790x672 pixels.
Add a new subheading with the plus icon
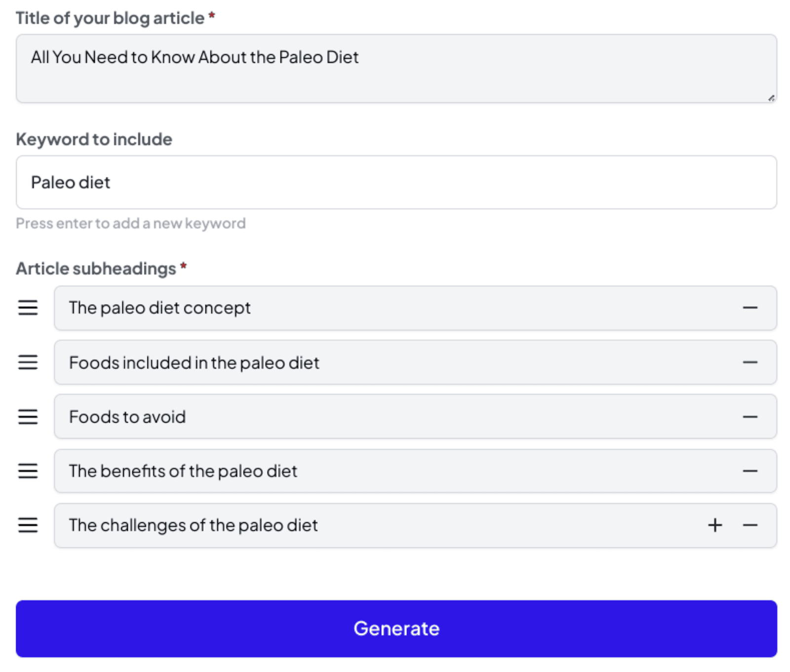[x=714, y=525]
